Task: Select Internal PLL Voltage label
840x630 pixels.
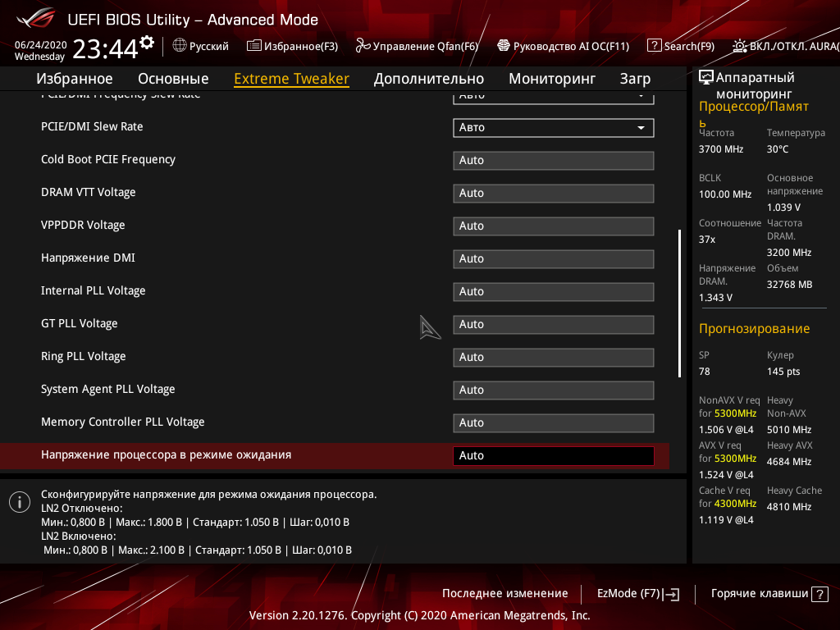Action: pos(94,290)
